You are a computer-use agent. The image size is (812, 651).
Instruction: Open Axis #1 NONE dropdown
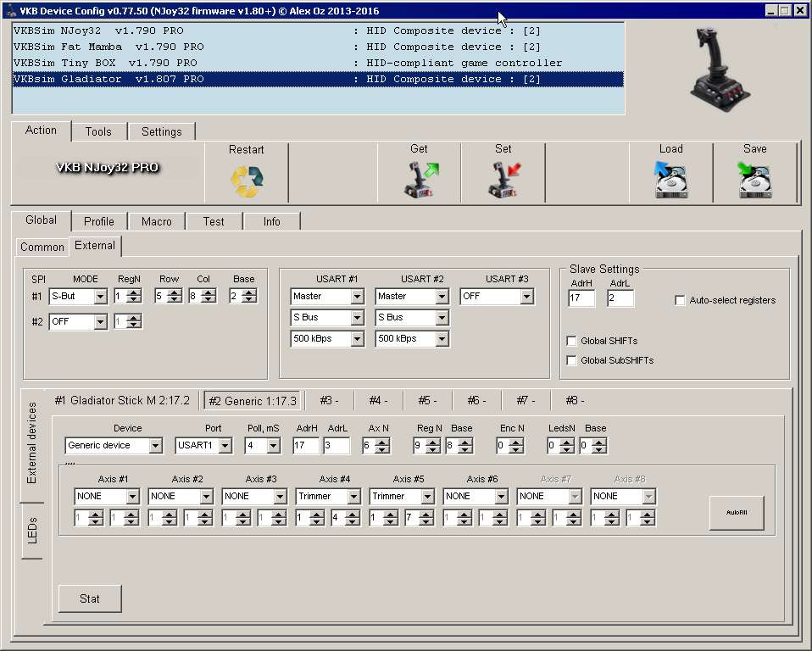click(132, 496)
